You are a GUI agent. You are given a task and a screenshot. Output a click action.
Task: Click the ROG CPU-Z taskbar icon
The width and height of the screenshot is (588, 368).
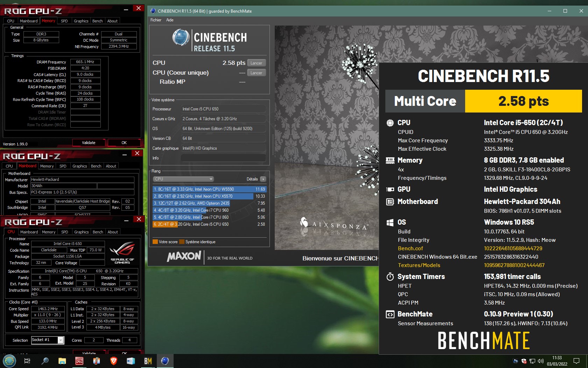[79, 361]
